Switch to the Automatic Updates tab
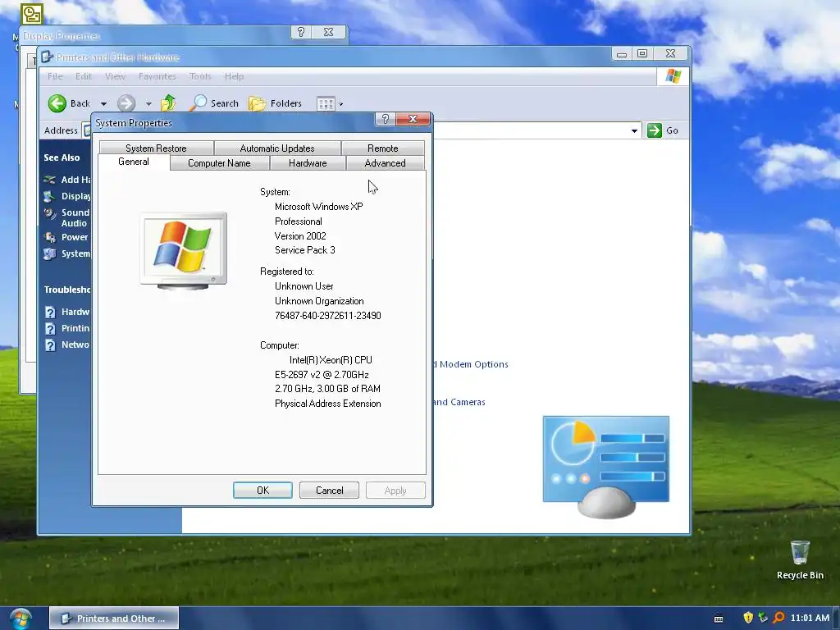This screenshot has width=840, height=630. tap(277, 148)
